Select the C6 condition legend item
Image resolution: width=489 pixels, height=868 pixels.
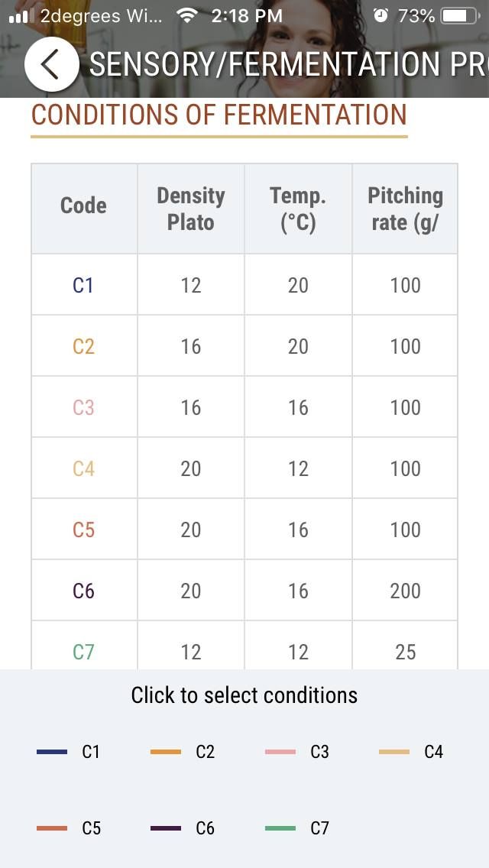pos(183,828)
